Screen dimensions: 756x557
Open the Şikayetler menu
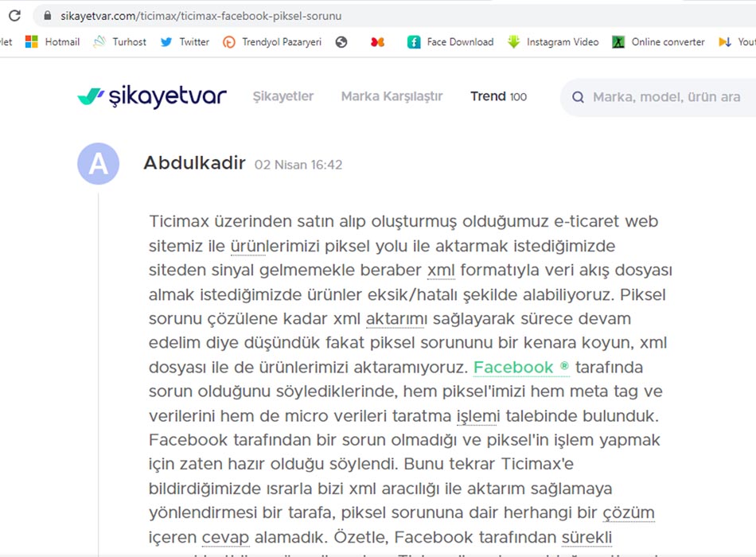point(283,96)
